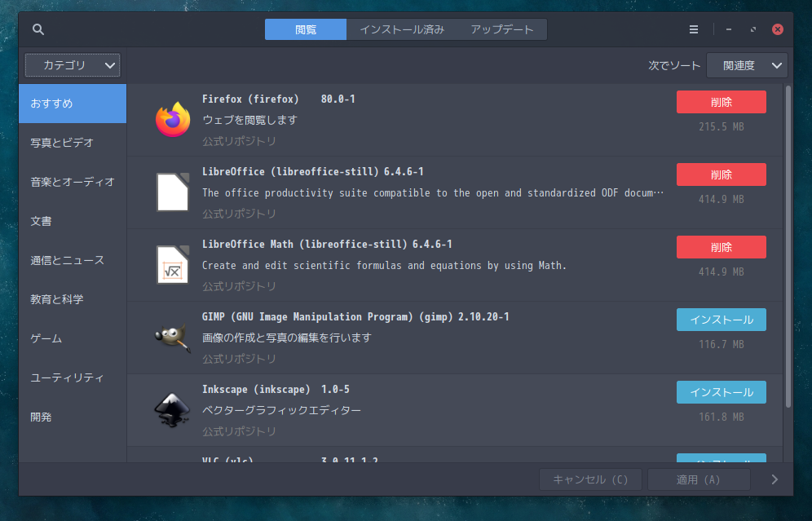Click the ベクターグラフィックエディター description
812x521 pixels.
pyautogui.click(x=282, y=410)
